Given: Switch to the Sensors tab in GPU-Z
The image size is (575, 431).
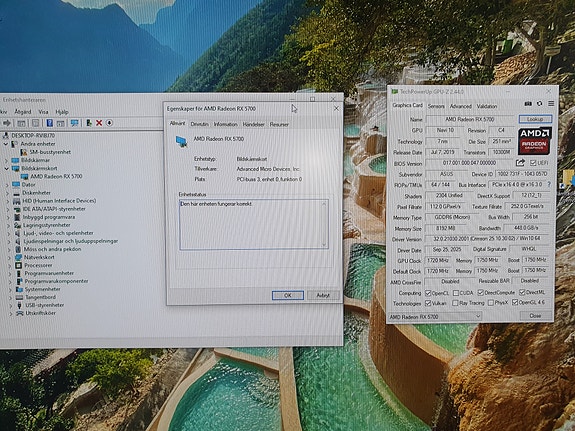Looking at the screenshot, I should pyautogui.click(x=436, y=106).
